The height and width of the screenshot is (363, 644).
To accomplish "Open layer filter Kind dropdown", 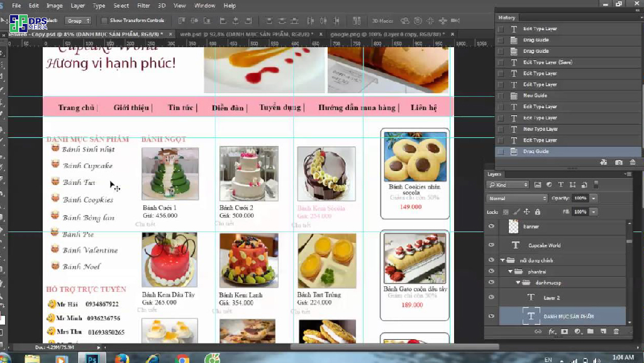I will pyautogui.click(x=508, y=185).
